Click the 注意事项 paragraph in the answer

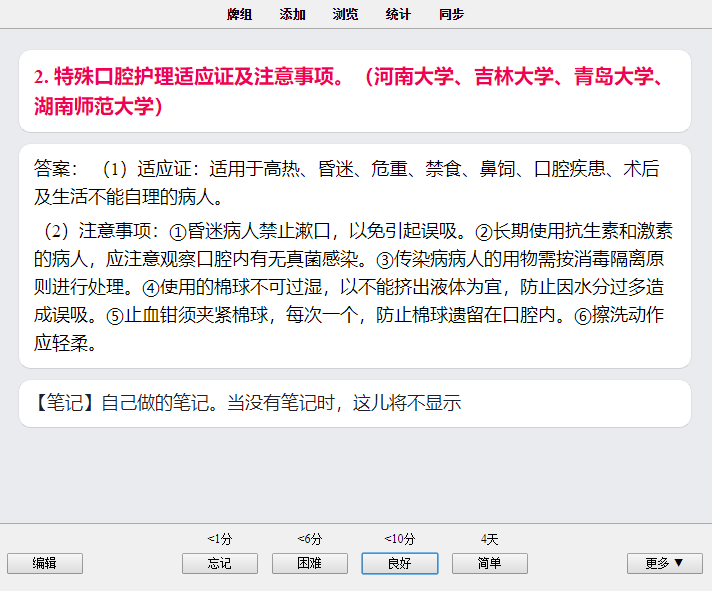tap(353, 287)
